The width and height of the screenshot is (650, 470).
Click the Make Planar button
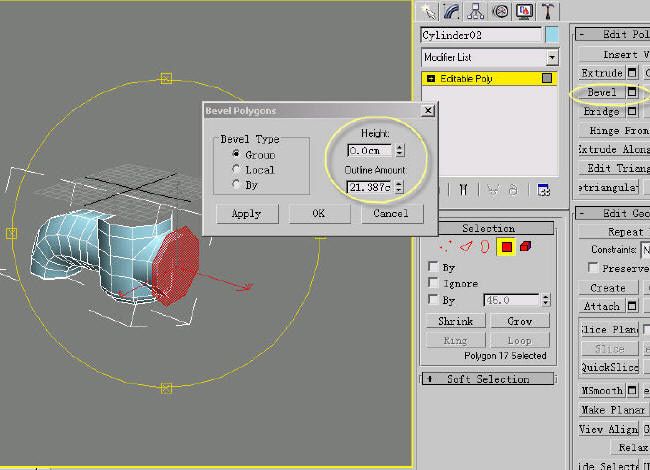coord(613,410)
